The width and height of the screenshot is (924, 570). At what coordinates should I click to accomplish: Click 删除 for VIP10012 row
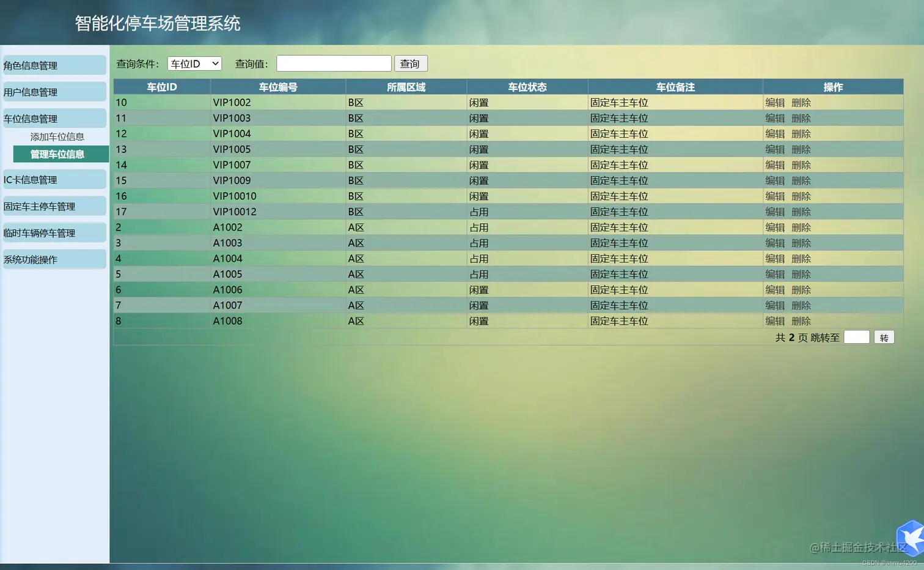(801, 212)
